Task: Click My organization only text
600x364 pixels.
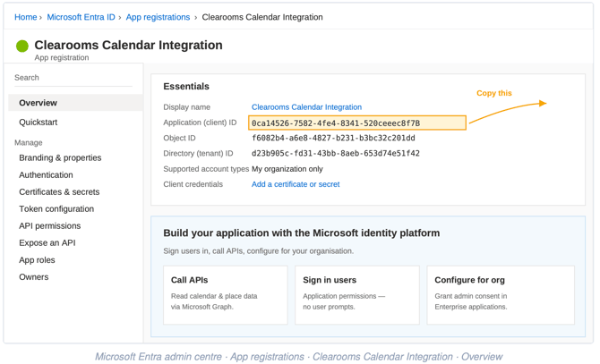Action: 287,169
